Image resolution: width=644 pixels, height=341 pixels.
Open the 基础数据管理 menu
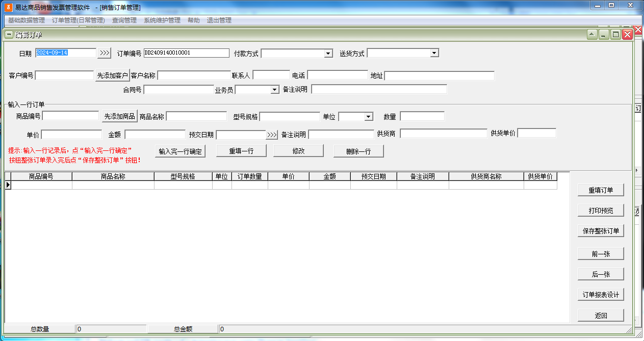27,20
